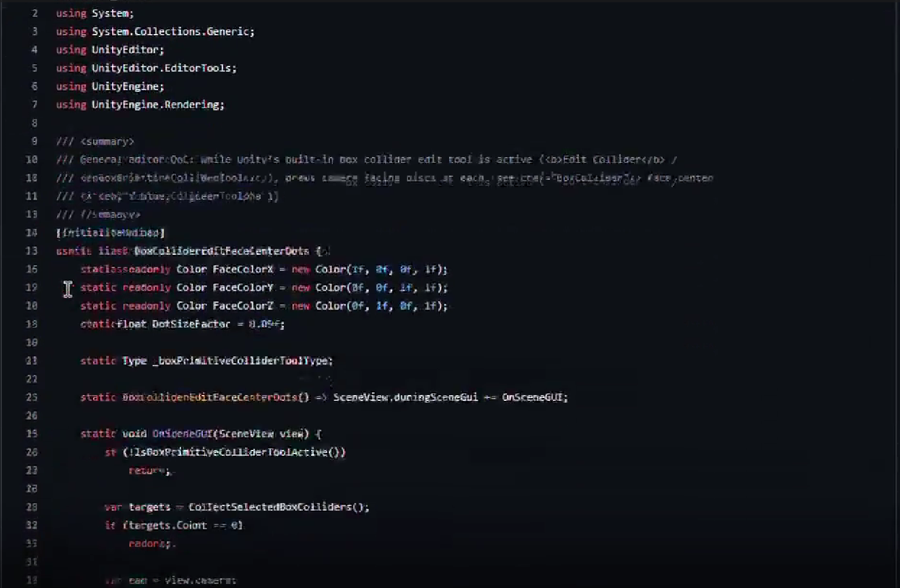
Task: Click the UnityEngine.Rendering namespace text
Action: click(x=156, y=105)
